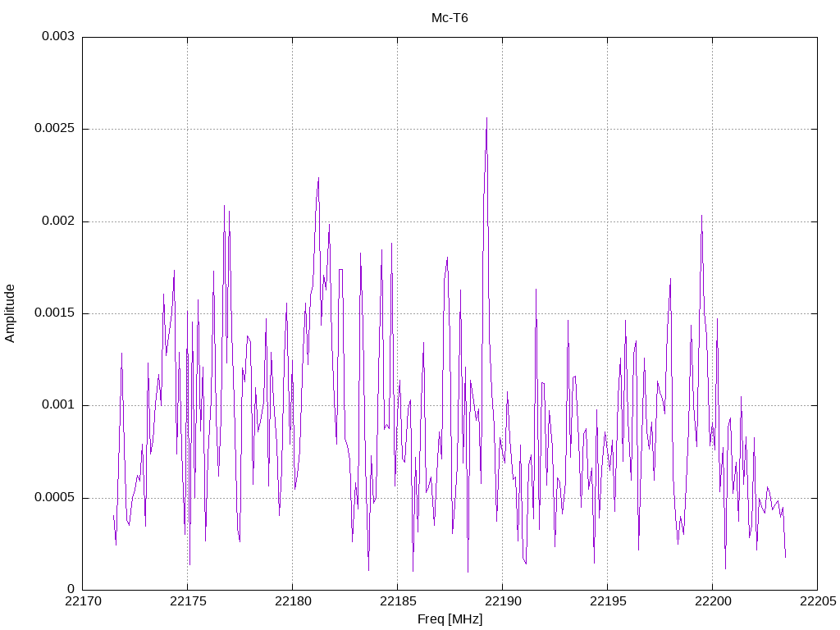The height and width of the screenshot is (630, 840).
Task: Click y-axis tick label 0.0025
Action: [54, 129]
